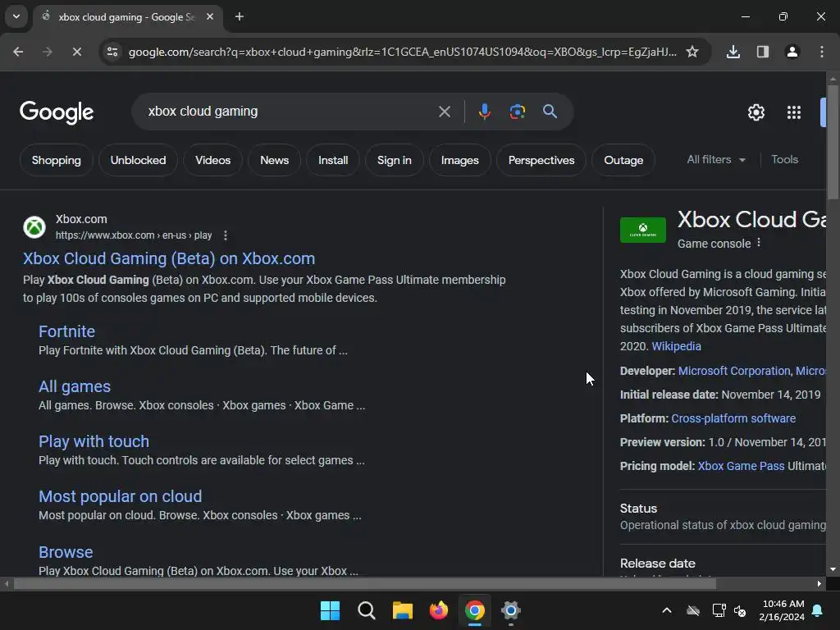Click the Xbox.com result favicon

click(34, 227)
